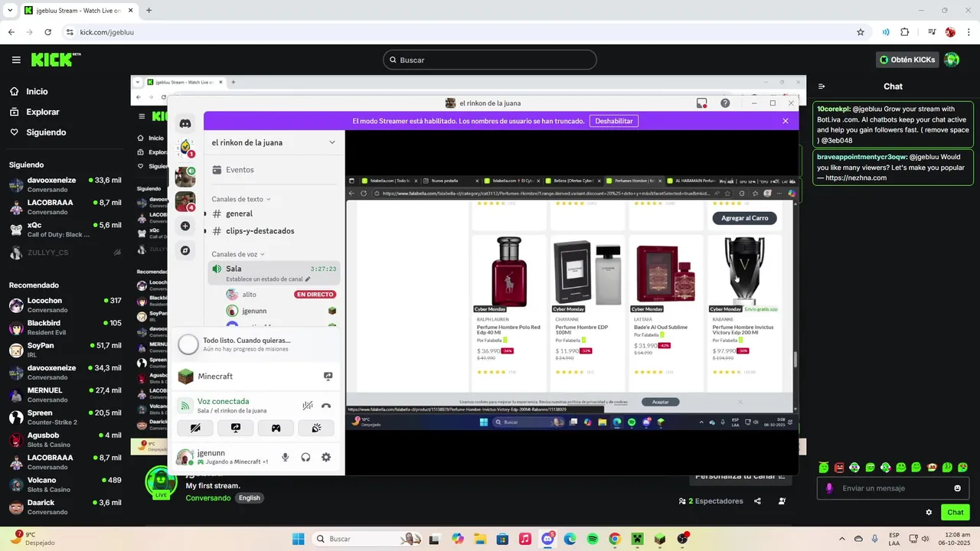Click the Kick logo
Viewport: 980px width, 551px height.
click(x=56, y=60)
